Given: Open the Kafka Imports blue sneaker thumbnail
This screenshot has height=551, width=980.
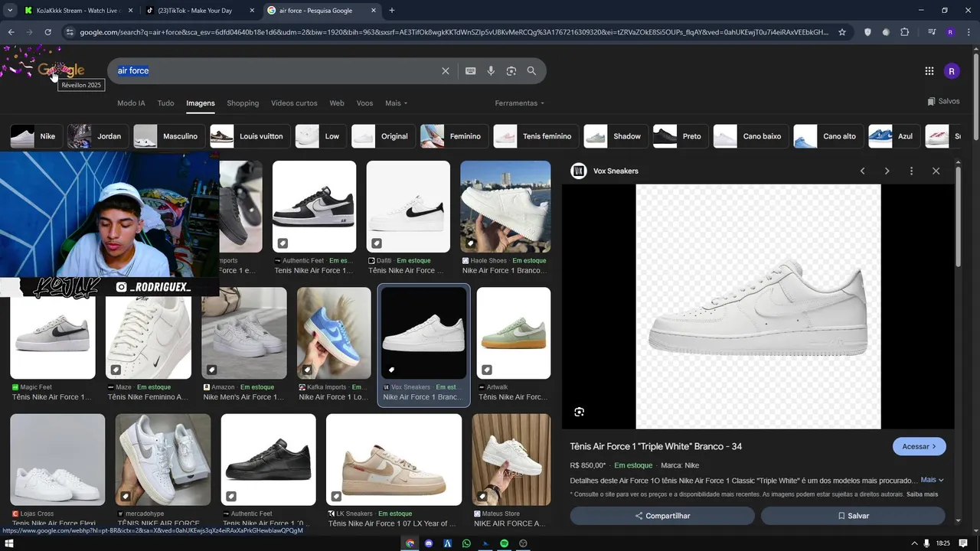Looking at the screenshot, I should (334, 333).
